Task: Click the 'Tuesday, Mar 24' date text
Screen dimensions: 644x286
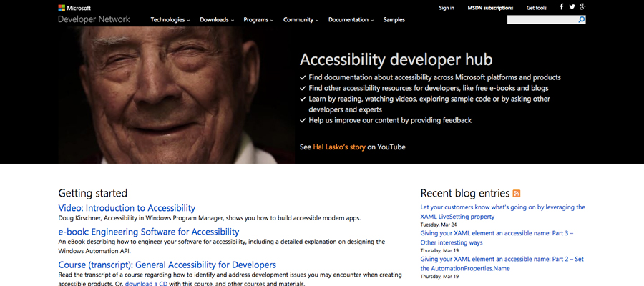Action: tap(437, 225)
